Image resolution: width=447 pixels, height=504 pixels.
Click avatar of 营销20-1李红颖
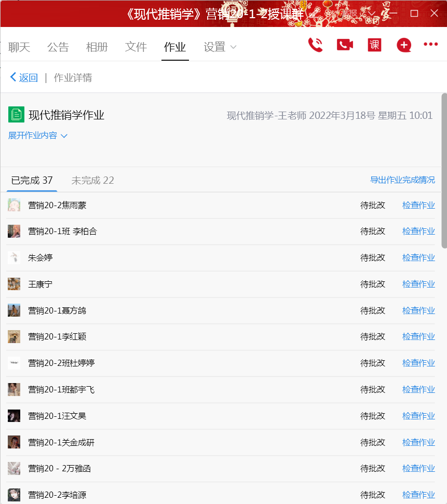(14, 337)
